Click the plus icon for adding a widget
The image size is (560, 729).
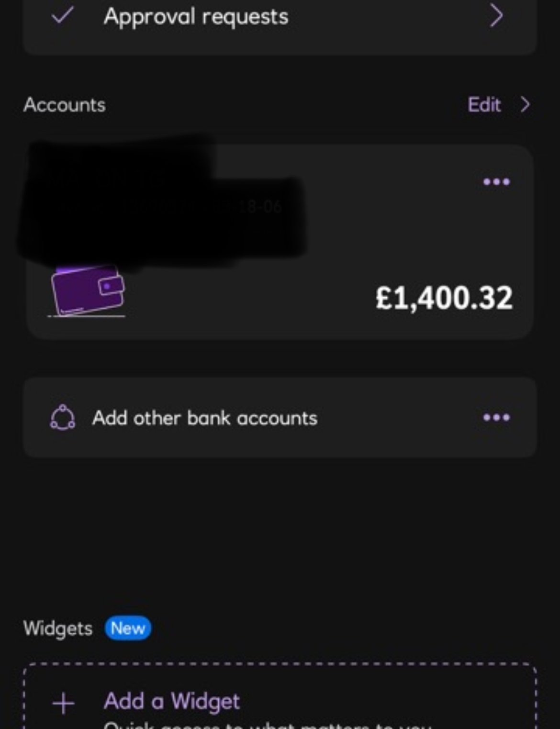click(x=63, y=703)
